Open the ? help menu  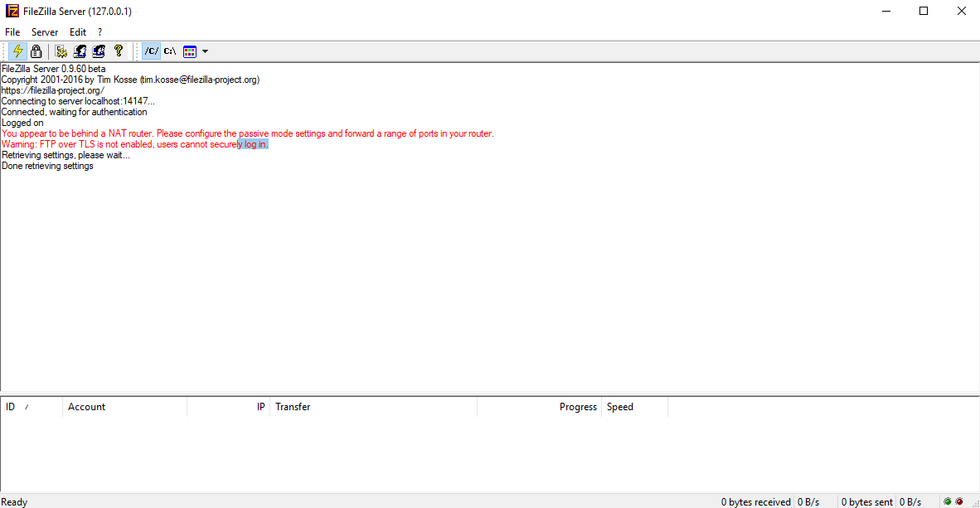[100, 32]
